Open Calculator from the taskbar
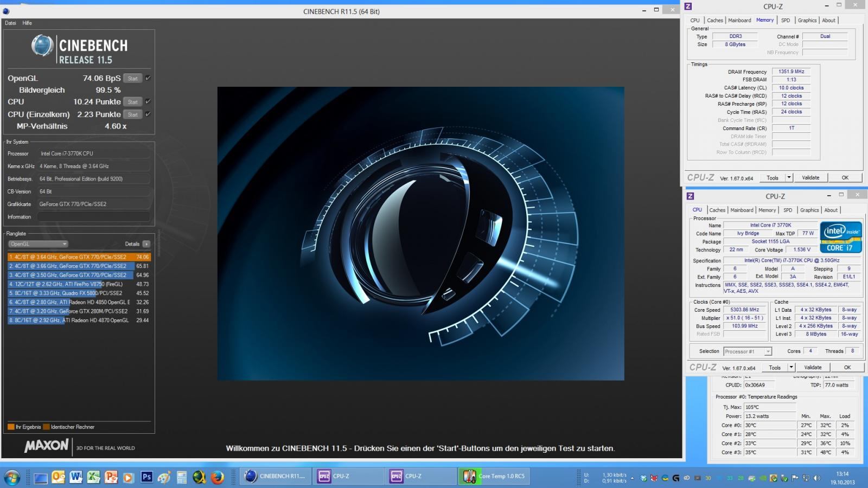The width and height of the screenshot is (868, 488). click(x=182, y=478)
